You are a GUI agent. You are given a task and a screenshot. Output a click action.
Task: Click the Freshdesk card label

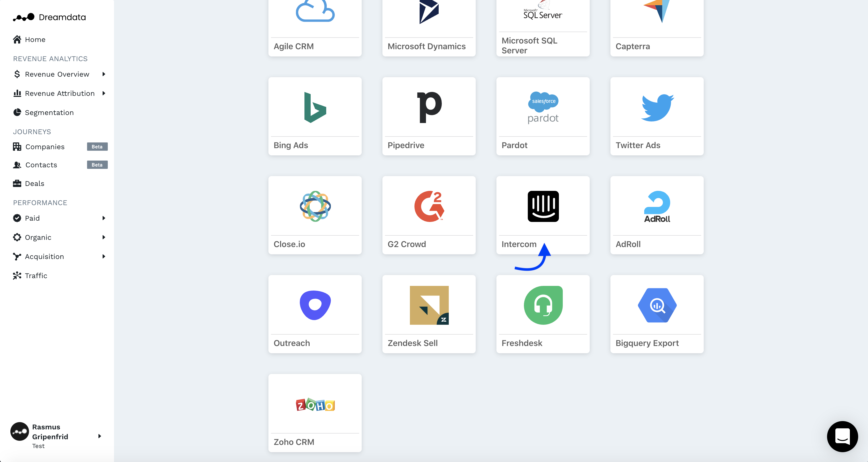(x=522, y=343)
